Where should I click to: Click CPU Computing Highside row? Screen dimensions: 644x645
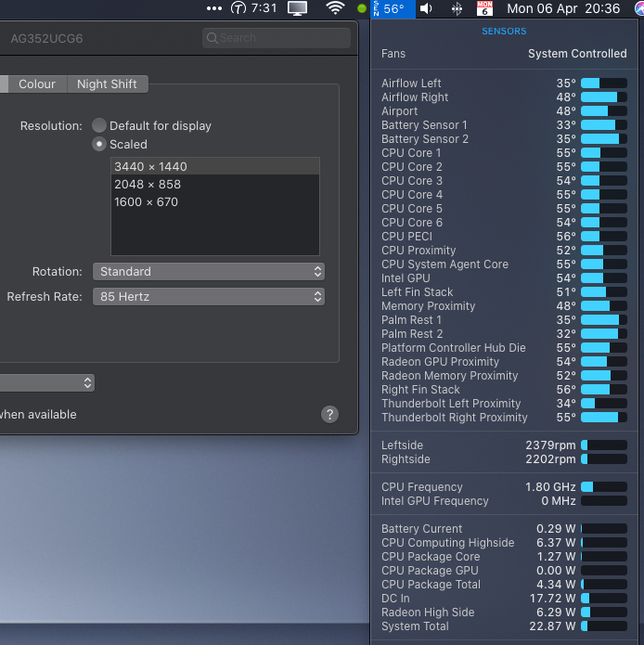point(504,543)
